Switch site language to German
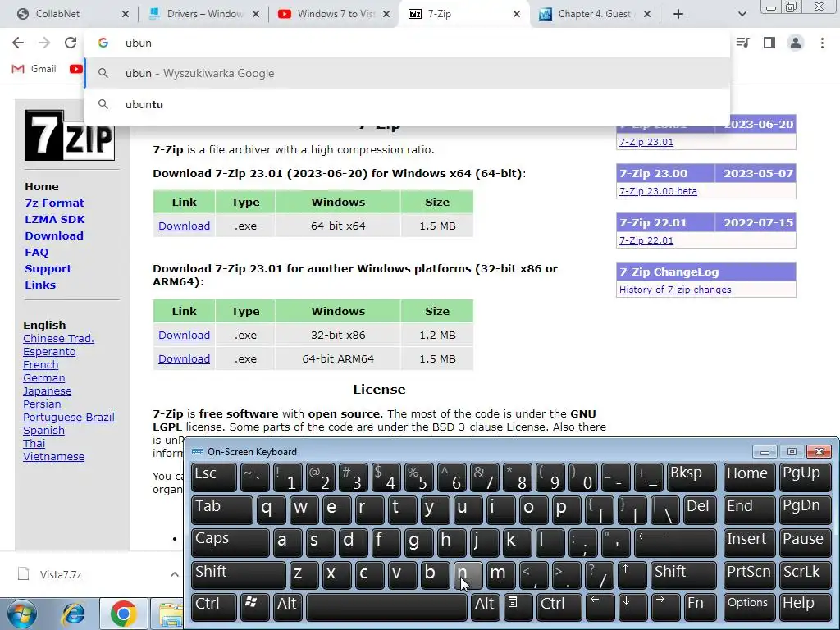Screen dimensions: 840x630 pos(44,377)
